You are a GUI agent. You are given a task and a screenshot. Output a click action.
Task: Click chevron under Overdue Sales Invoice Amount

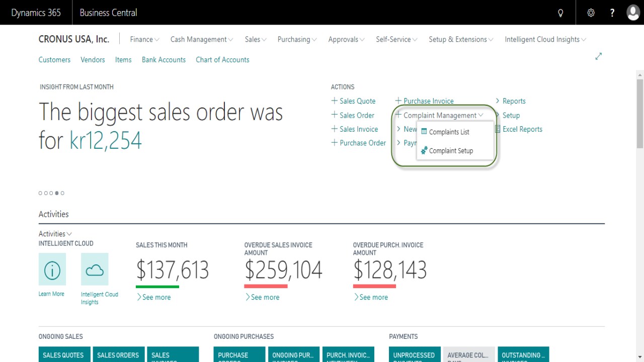click(x=248, y=297)
